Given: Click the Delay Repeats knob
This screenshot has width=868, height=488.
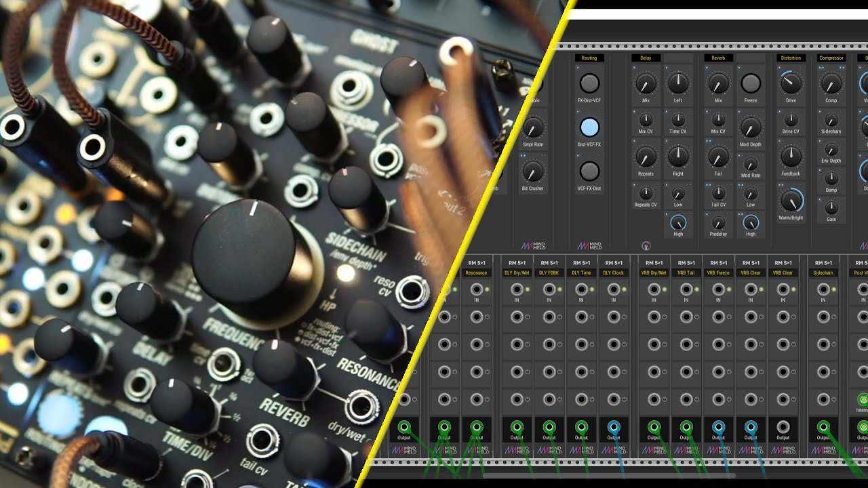Looking at the screenshot, I should click(x=646, y=157).
